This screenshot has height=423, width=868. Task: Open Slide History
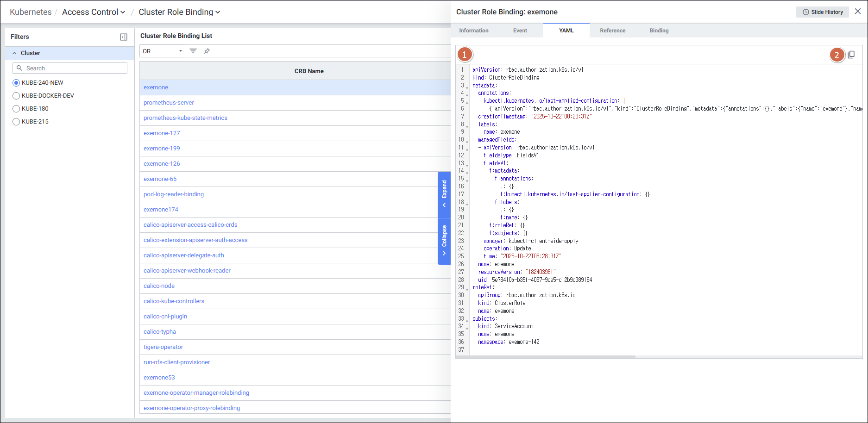tap(822, 12)
